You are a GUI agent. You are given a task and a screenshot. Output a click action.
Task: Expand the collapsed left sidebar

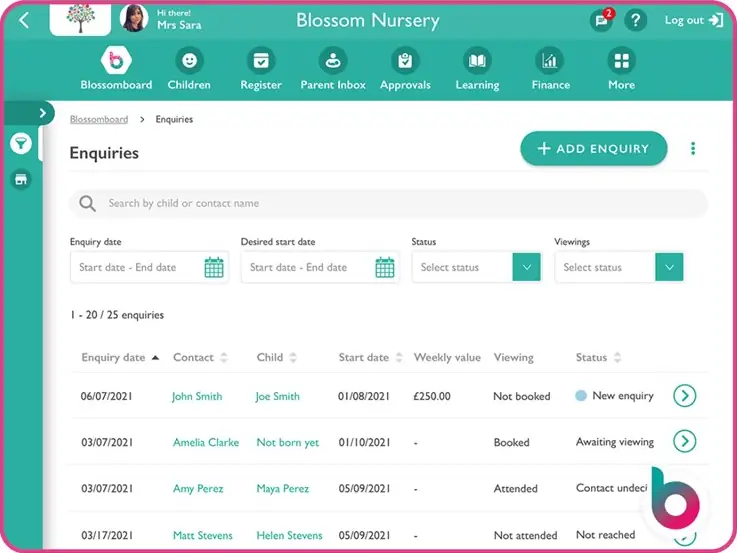click(41, 113)
